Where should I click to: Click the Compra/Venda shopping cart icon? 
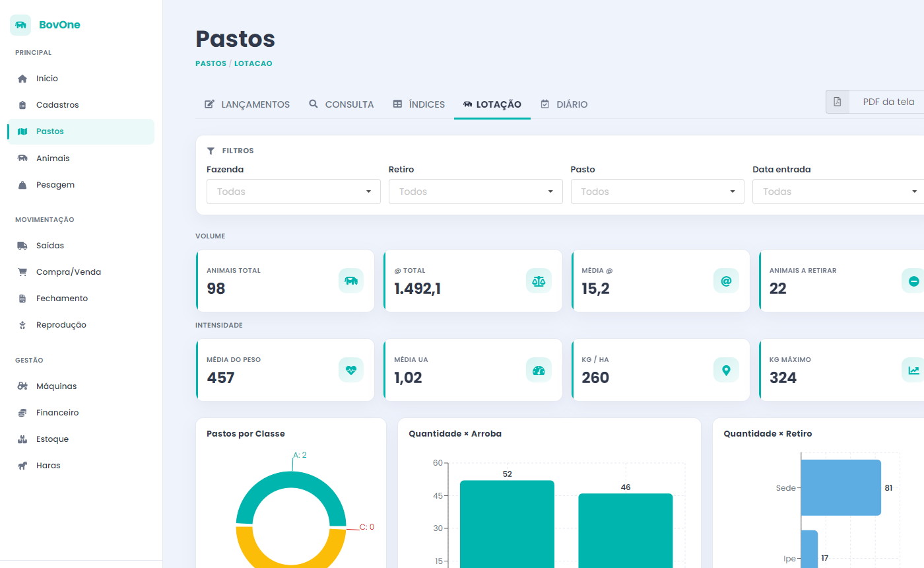point(22,272)
